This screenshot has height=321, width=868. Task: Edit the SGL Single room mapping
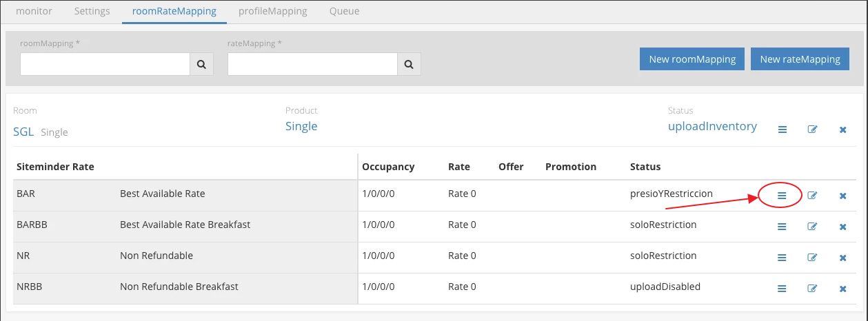(812, 130)
